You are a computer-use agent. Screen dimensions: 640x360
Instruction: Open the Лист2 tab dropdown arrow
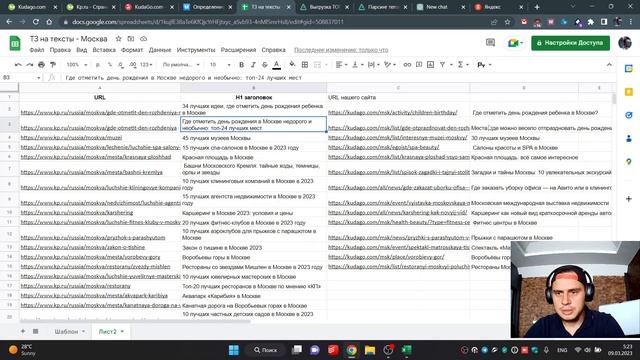click(x=122, y=331)
